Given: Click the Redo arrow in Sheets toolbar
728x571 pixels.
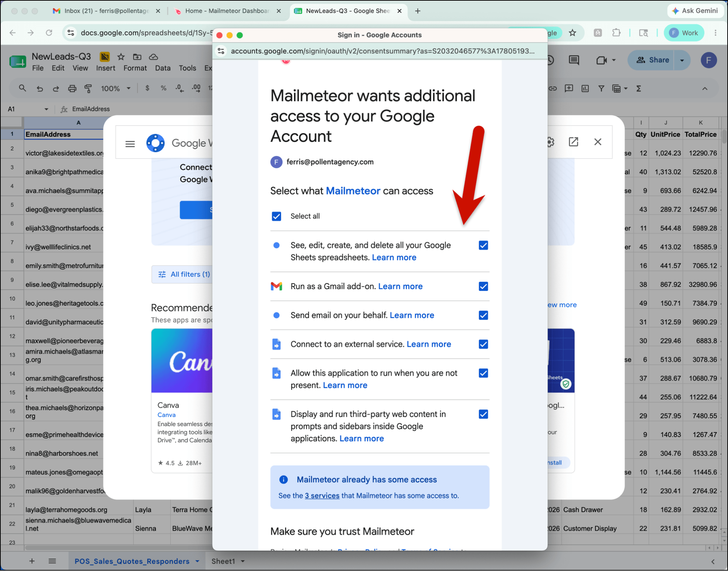Looking at the screenshot, I should (56, 88).
